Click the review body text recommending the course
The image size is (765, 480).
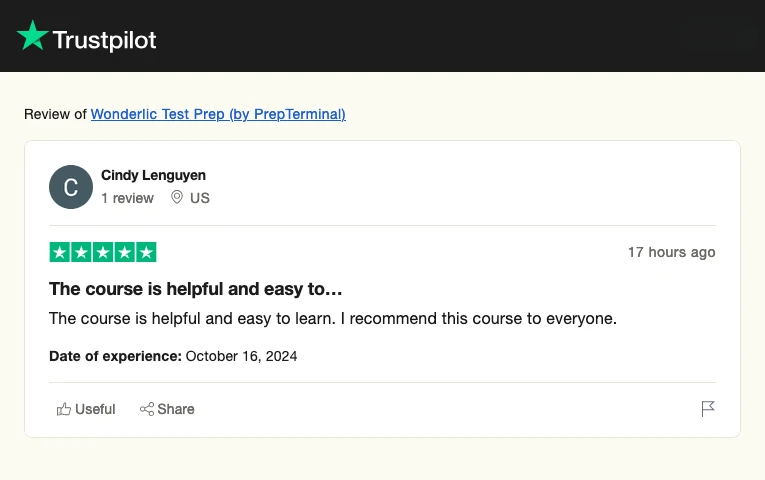pyautogui.click(x=333, y=319)
